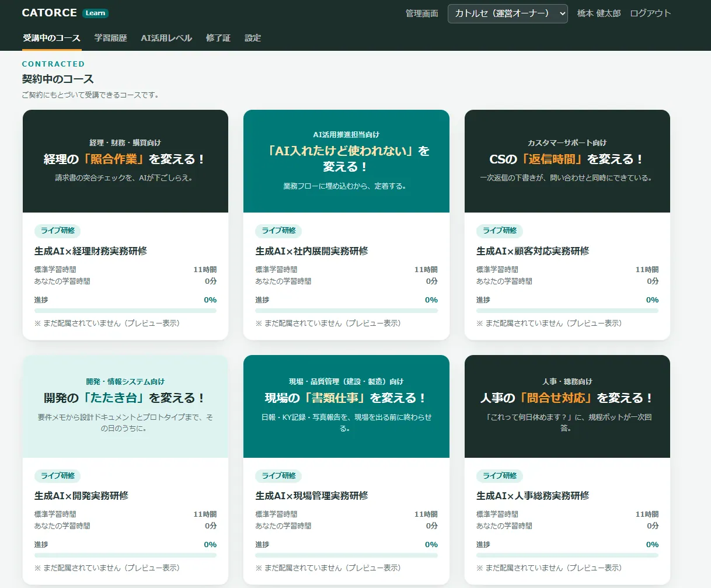Screen dimensions: 711x588
Task: Click the progress bar on 人事総務実務研修 card
Action: pos(567,555)
